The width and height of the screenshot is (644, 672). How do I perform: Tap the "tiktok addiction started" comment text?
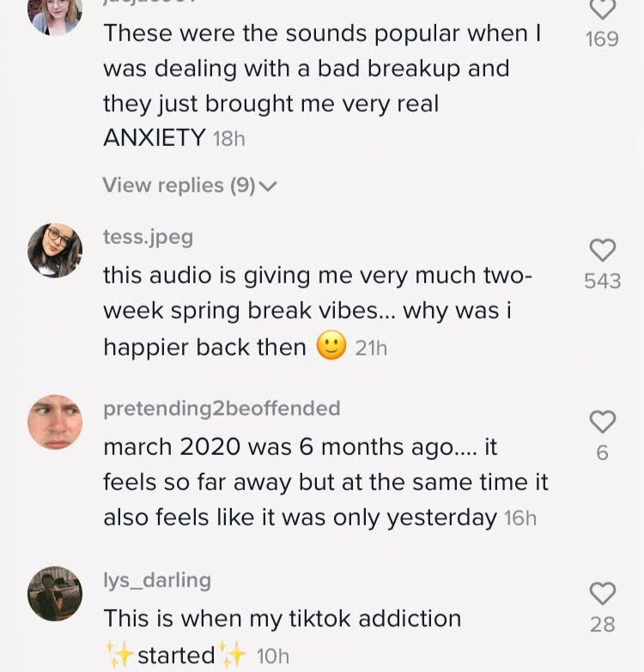282,619
